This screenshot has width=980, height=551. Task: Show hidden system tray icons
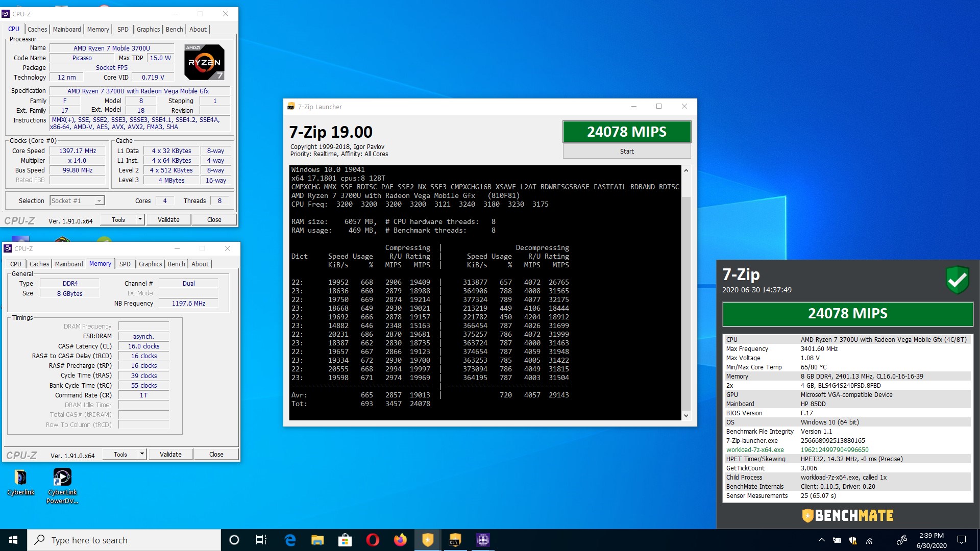[821, 540]
